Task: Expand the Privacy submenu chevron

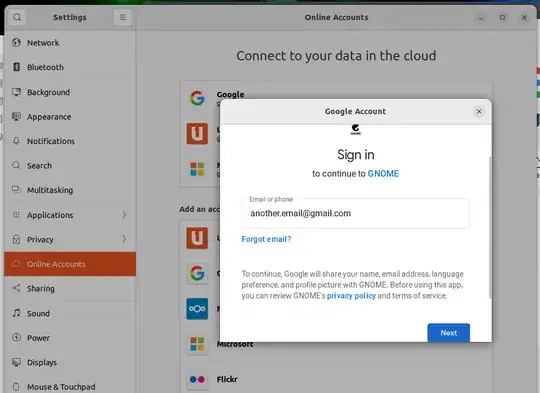Action: pos(124,239)
